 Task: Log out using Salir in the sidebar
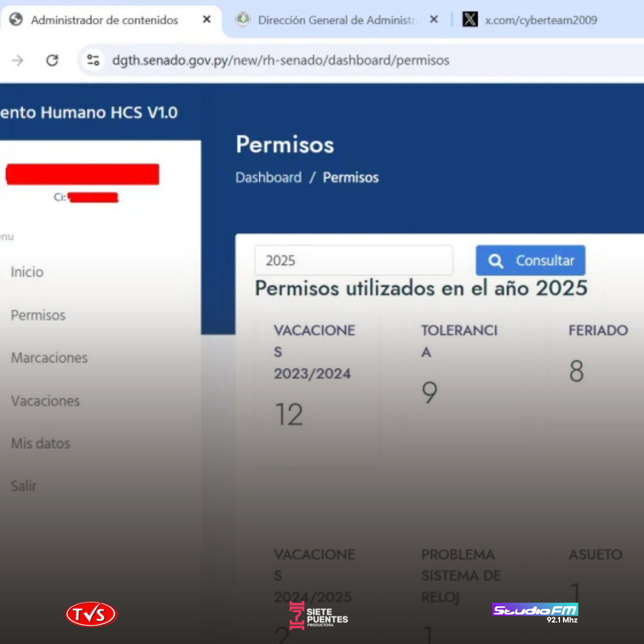(24, 486)
